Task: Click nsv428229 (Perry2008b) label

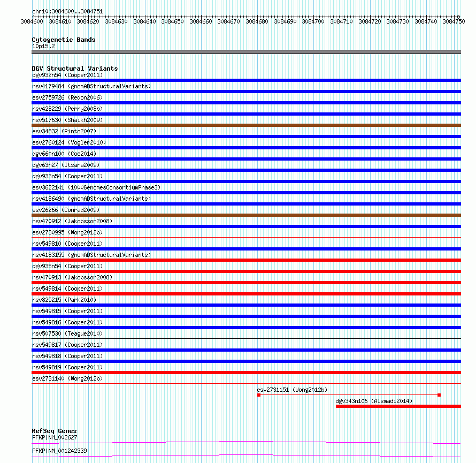Action: pyautogui.click(x=67, y=109)
